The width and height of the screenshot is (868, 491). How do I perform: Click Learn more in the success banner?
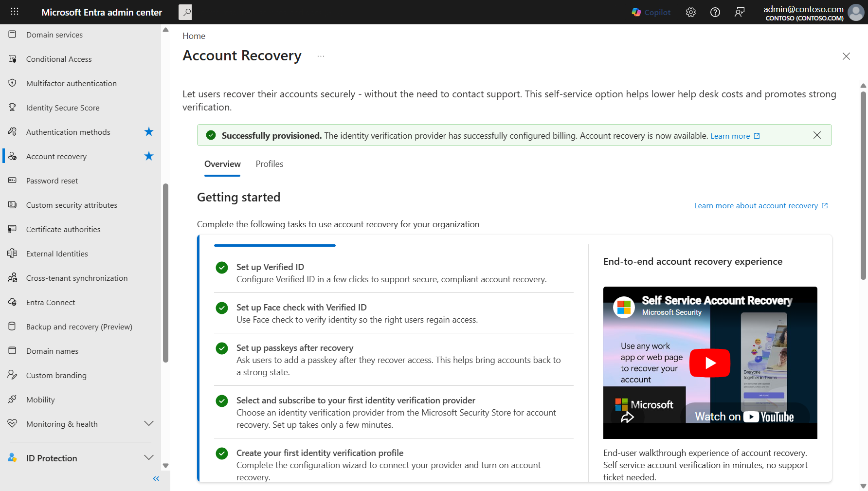[735, 136]
